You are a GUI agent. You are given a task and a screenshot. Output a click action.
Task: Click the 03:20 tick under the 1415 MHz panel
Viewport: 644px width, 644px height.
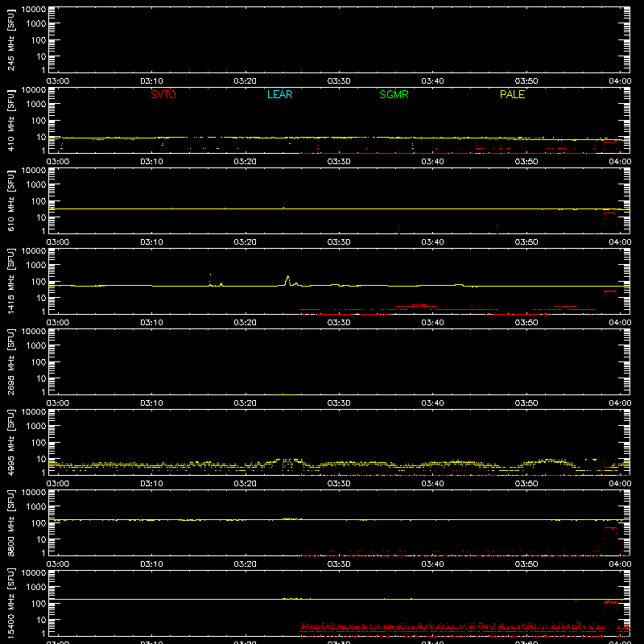pyautogui.click(x=246, y=323)
